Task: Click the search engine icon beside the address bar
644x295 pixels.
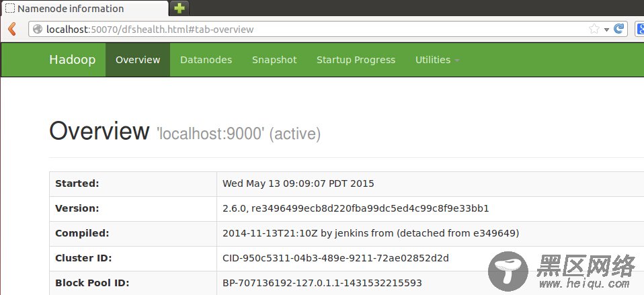Action: pos(640,29)
